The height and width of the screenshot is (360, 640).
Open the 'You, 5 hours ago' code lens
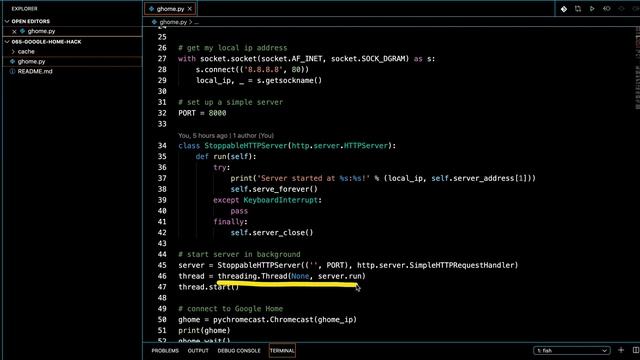point(226,136)
